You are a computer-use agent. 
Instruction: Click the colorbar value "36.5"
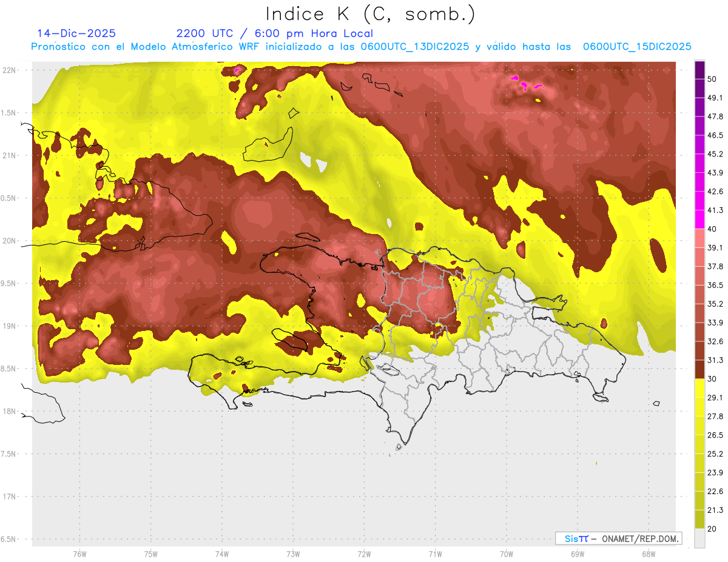pyautogui.click(x=715, y=285)
